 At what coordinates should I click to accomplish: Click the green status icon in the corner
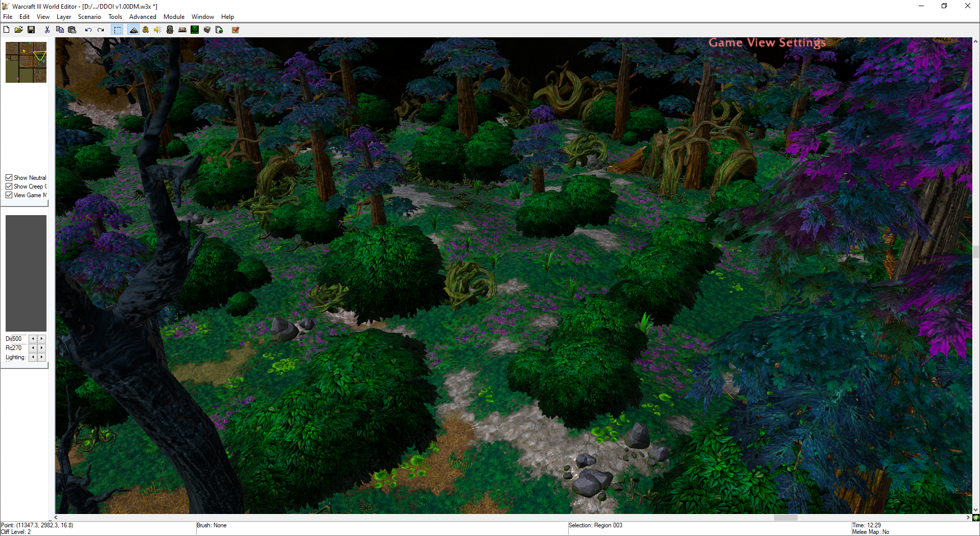click(976, 518)
